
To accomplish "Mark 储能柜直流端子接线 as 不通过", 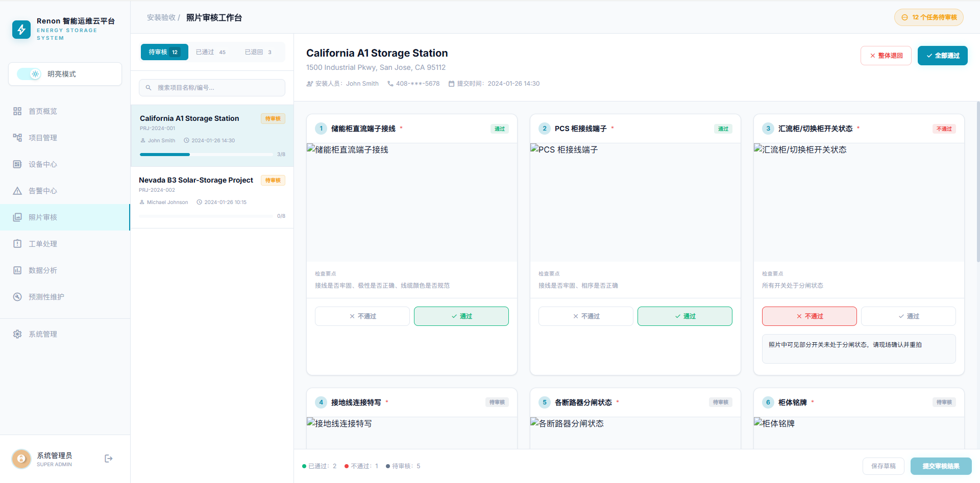I will pos(362,316).
